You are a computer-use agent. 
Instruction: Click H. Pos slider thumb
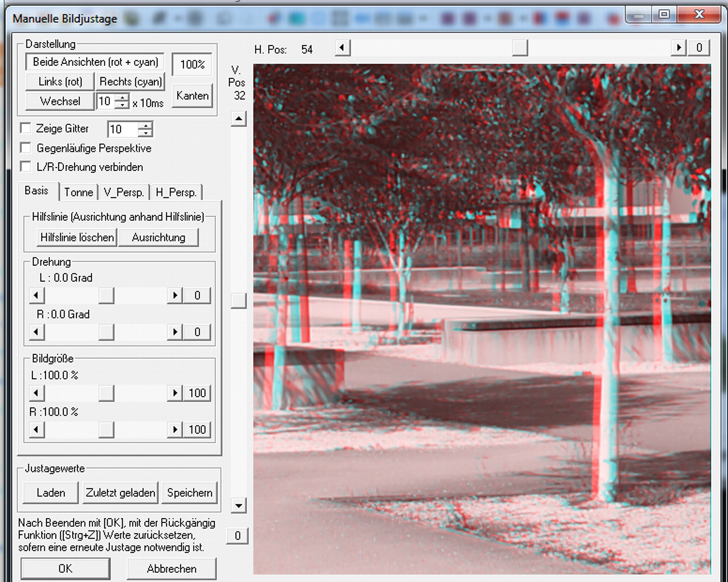point(520,48)
